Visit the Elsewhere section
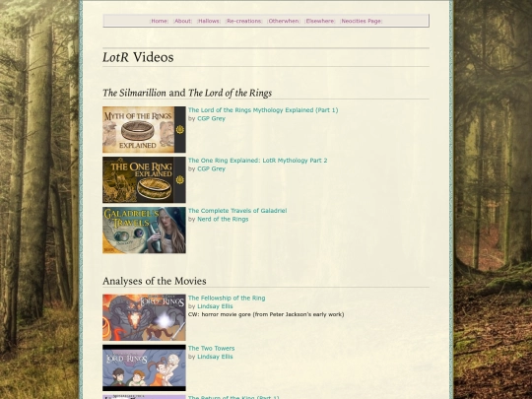Image resolution: width=532 pixels, height=399 pixels. click(319, 21)
